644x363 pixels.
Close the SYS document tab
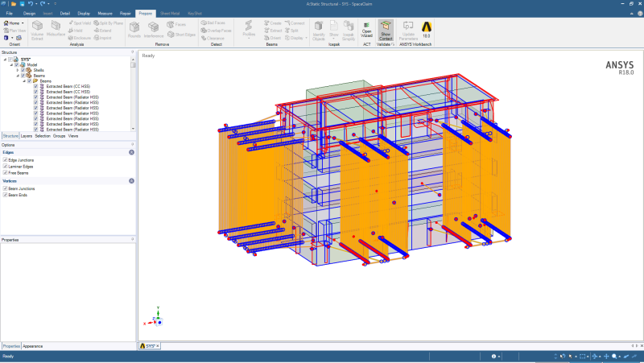tap(157, 346)
